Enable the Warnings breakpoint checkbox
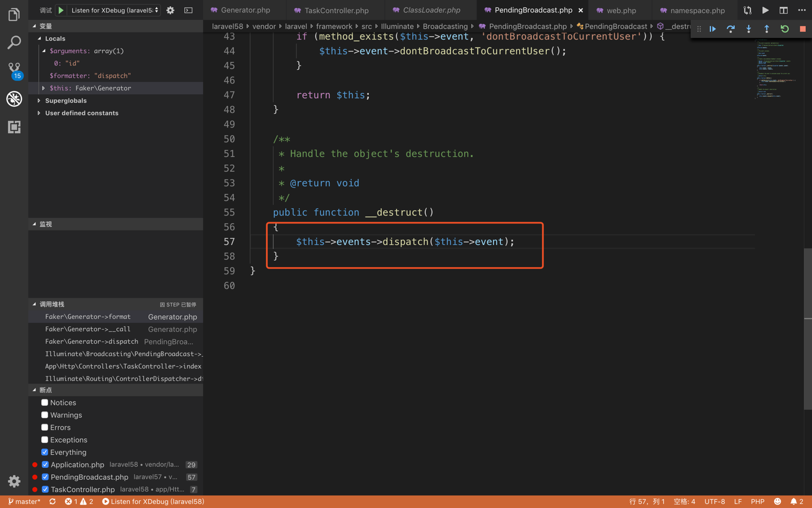812x508 pixels. (x=43, y=415)
